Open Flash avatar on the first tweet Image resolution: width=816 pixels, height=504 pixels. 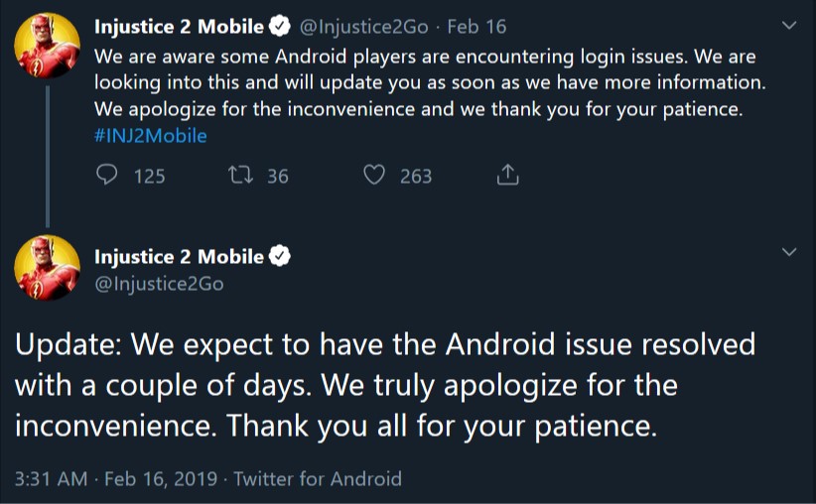point(47,46)
